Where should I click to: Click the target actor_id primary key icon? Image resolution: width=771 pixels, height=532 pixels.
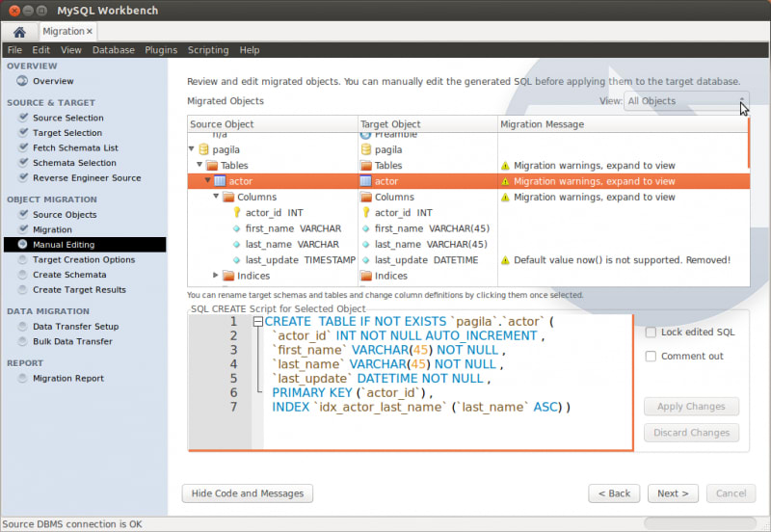(366, 212)
